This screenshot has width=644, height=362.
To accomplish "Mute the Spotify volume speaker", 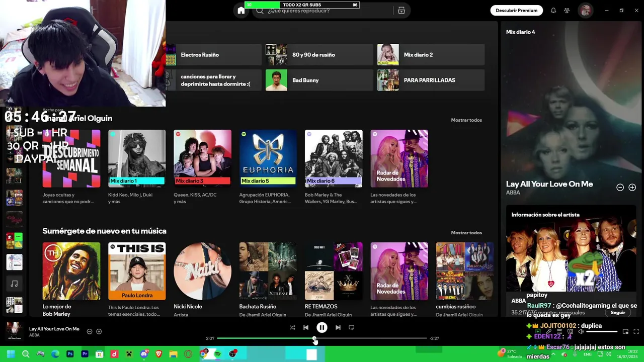I will (x=581, y=331).
